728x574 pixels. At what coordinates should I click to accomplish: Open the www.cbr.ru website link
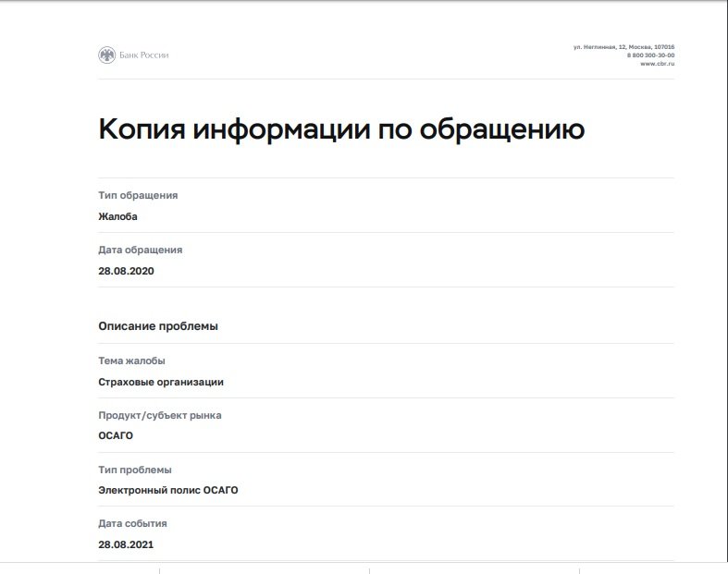(x=657, y=64)
